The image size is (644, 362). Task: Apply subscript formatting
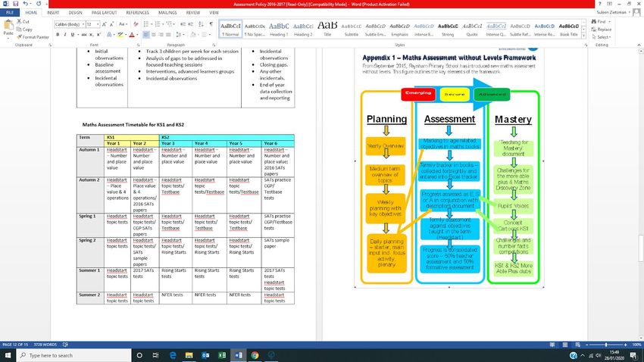click(92, 35)
